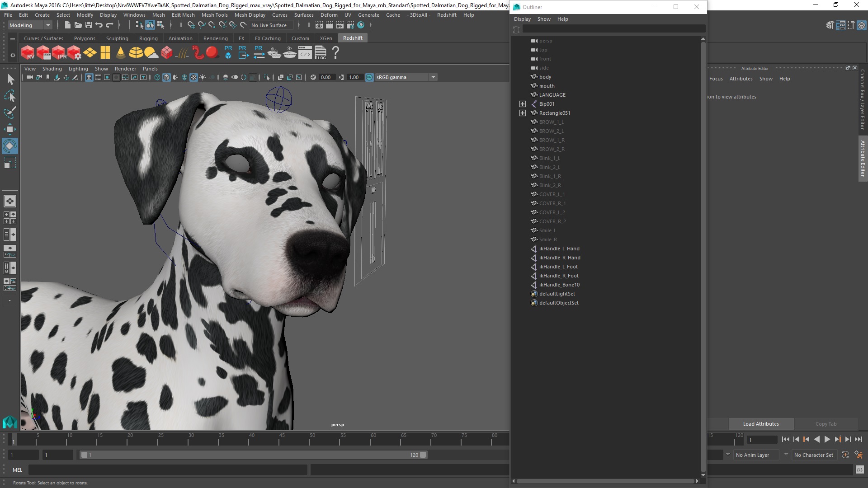Create Redshift spot light cone icon
The height and width of the screenshot is (488, 868).
120,53
